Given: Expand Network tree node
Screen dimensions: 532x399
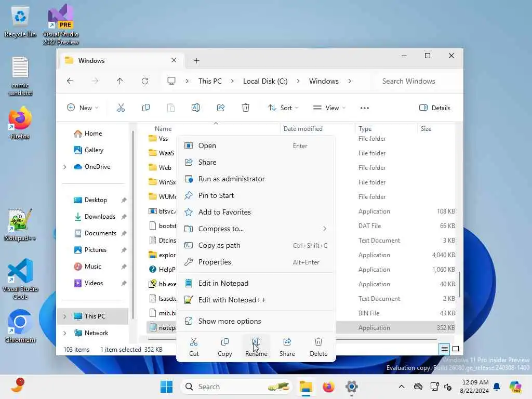Looking at the screenshot, I should 65,333.
